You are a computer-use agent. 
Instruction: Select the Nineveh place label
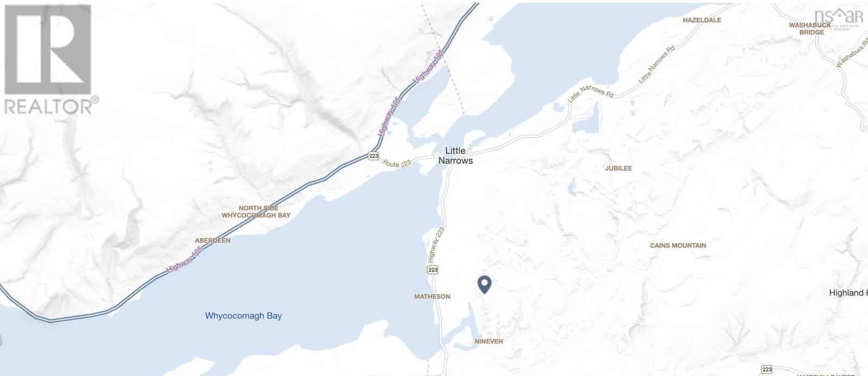(x=489, y=341)
